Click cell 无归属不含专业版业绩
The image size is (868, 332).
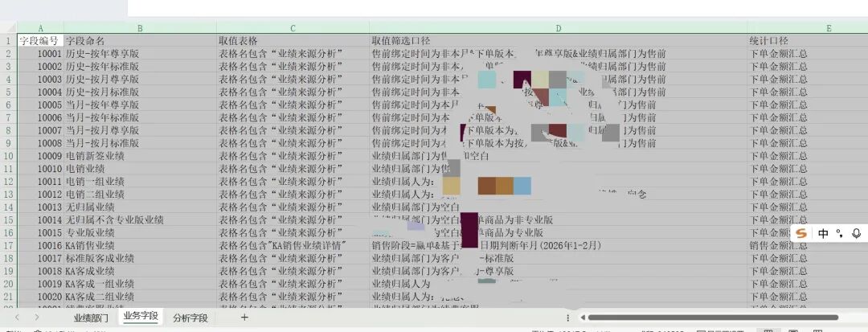(x=140, y=219)
